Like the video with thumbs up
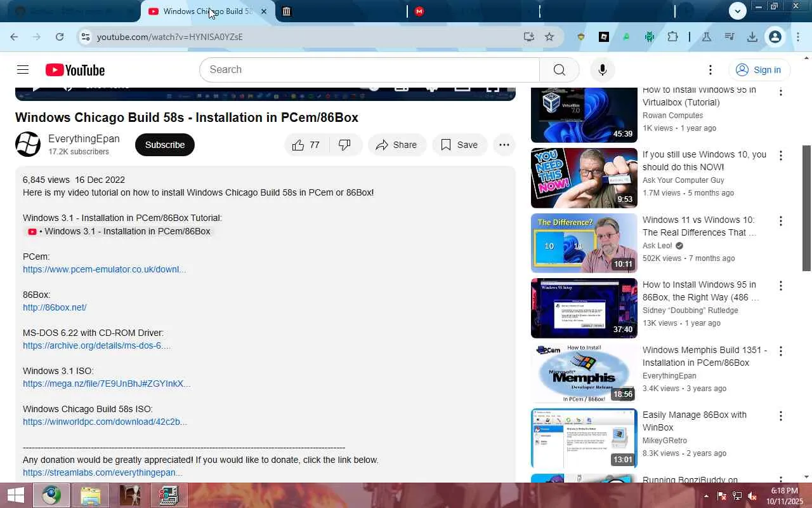Viewport: 812px width, 508px height. pos(306,145)
